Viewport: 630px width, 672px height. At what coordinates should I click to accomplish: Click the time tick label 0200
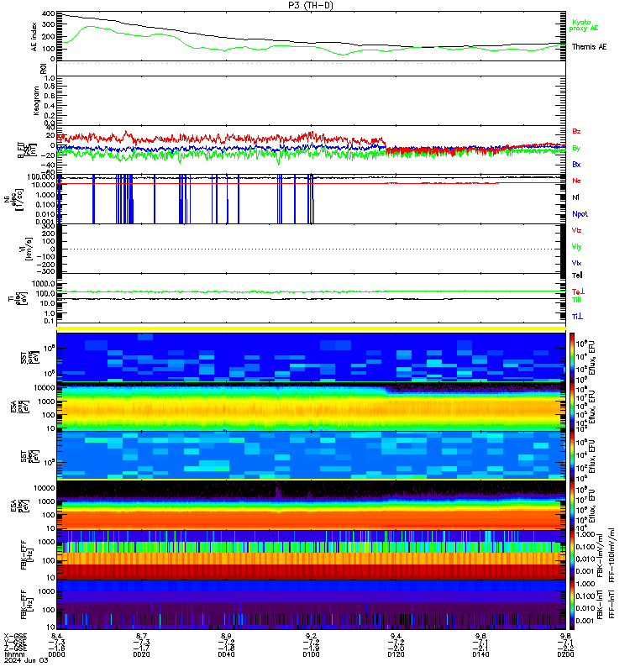tap(565, 654)
